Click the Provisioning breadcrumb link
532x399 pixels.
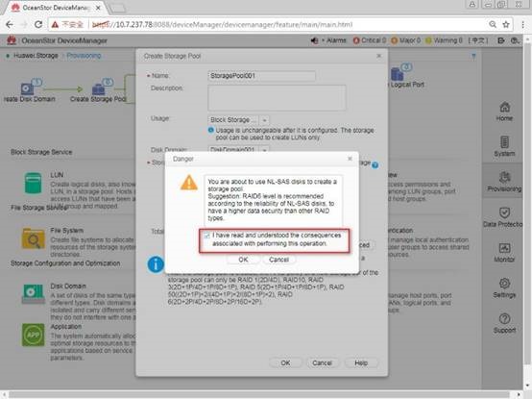click(x=84, y=56)
